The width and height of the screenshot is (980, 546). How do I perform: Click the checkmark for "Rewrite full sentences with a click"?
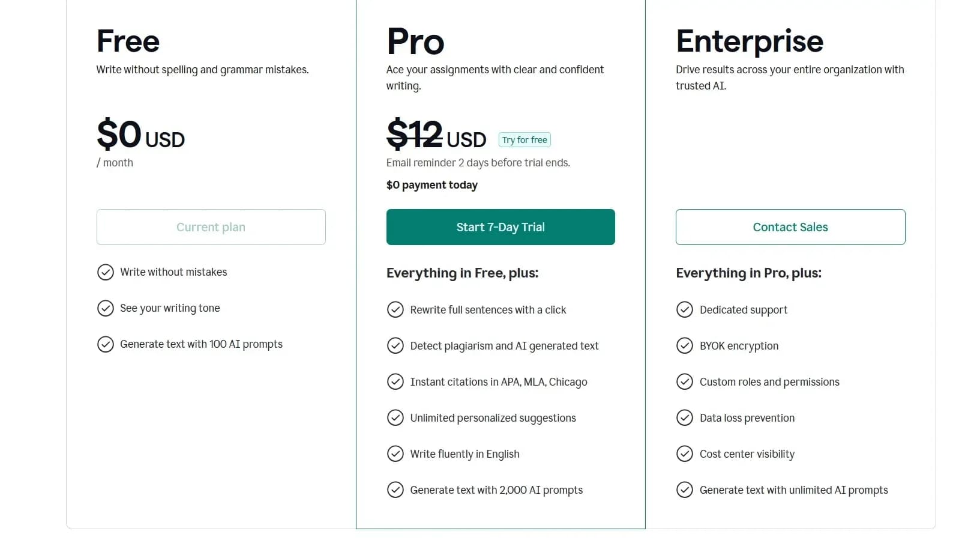point(395,309)
